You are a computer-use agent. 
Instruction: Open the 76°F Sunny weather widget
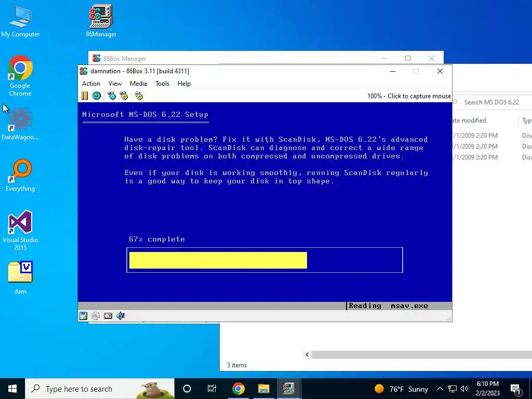click(402, 389)
